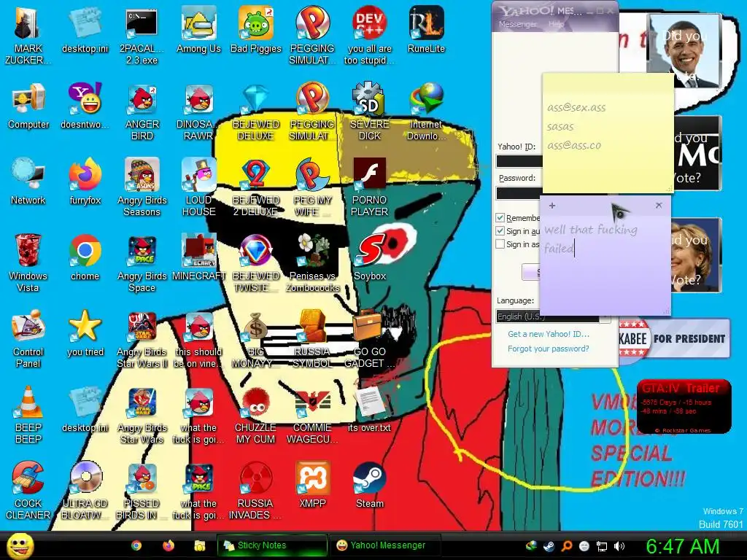747x560 pixels.
Task: Open the volume speaker tray icon
Action: [x=619, y=546]
